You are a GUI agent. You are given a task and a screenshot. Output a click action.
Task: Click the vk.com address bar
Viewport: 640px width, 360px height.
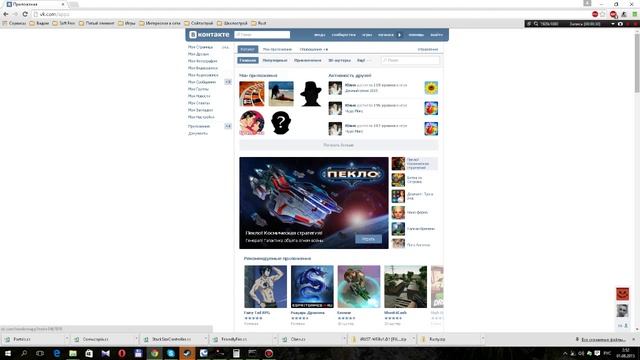point(310,14)
